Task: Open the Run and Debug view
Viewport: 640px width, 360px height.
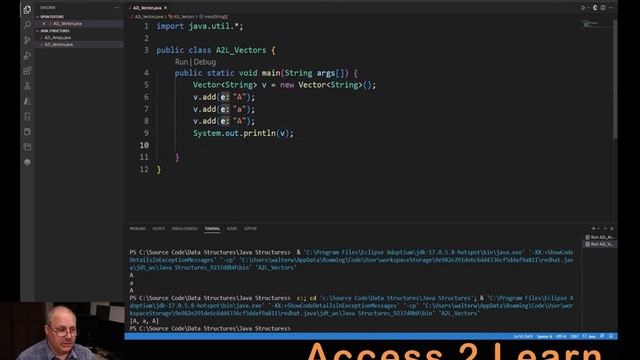Action: (27, 55)
